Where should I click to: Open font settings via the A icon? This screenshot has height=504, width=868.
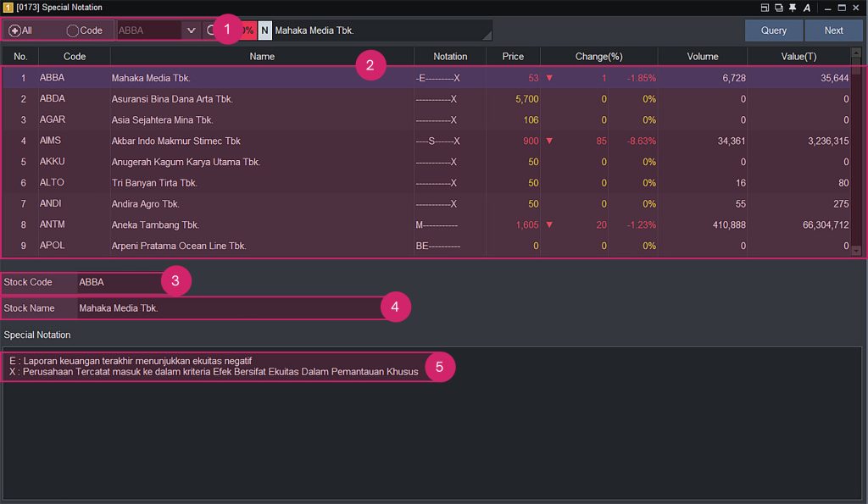click(x=806, y=8)
